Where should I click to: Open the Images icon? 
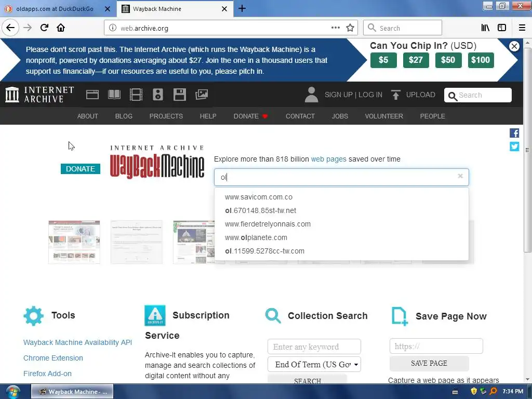tap(202, 95)
